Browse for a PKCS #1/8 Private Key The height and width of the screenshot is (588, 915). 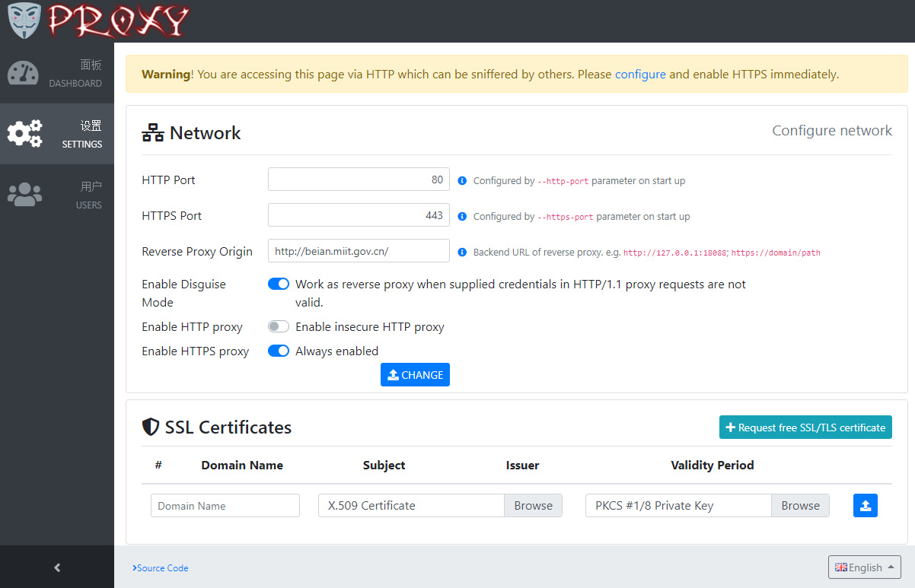point(800,506)
